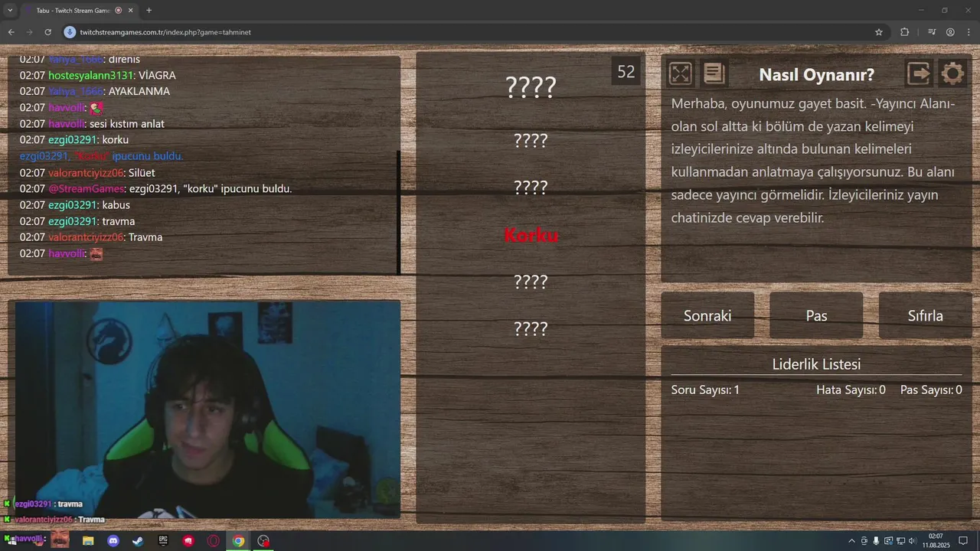Click the ezgi03291 kabus chat message
Viewport: 980px width, 551px height.
click(74, 205)
